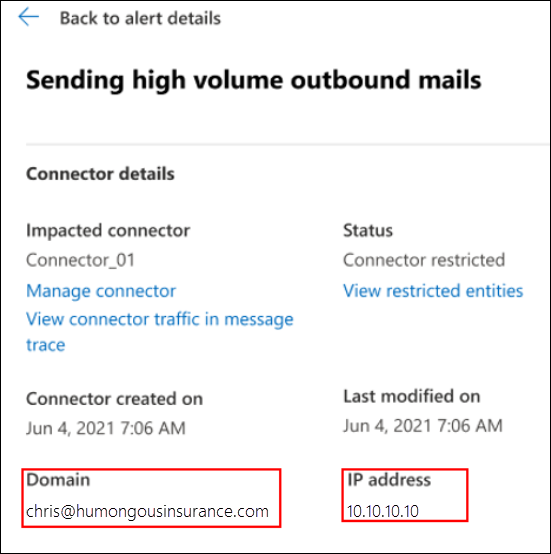Click the word 'trace' in the message trace link
The width and height of the screenshot is (551, 554).
click(46, 345)
